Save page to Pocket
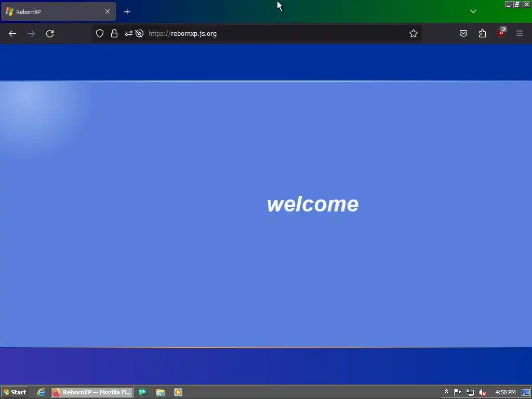The width and height of the screenshot is (532, 399). [x=463, y=34]
